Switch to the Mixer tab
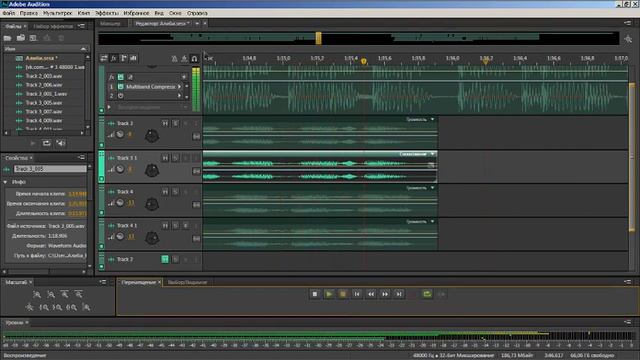640x360 pixels. [x=110, y=24]
